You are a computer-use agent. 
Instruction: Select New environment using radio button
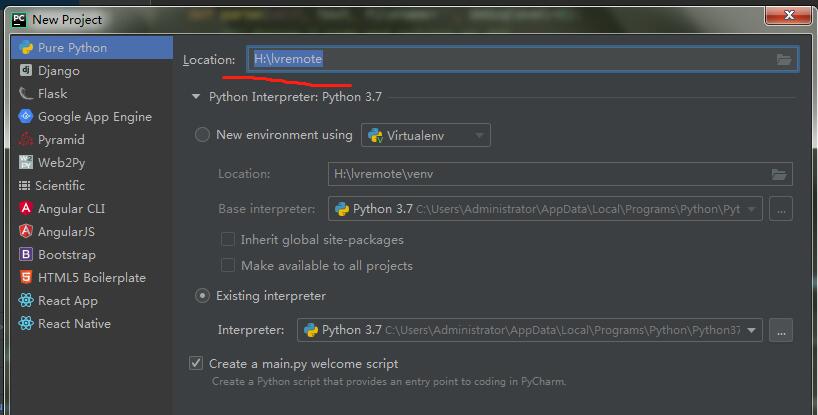click(202, 135)
